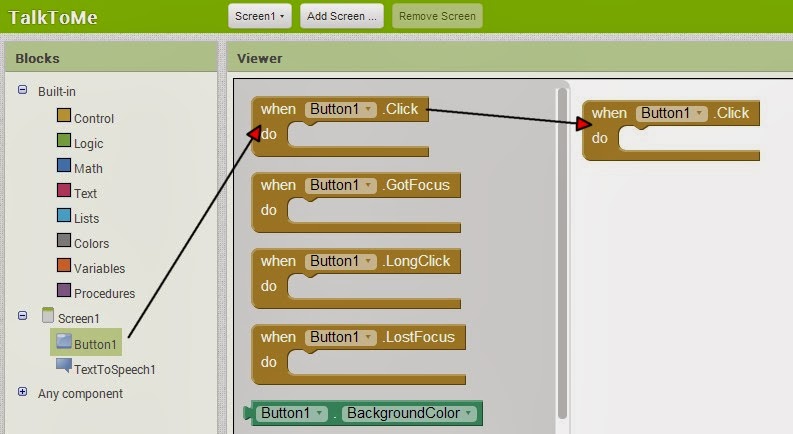Viewport: 793px width, 434px height.
Task: Open the BackgroundColor property dropdown
Action: (x=410, y=413)
